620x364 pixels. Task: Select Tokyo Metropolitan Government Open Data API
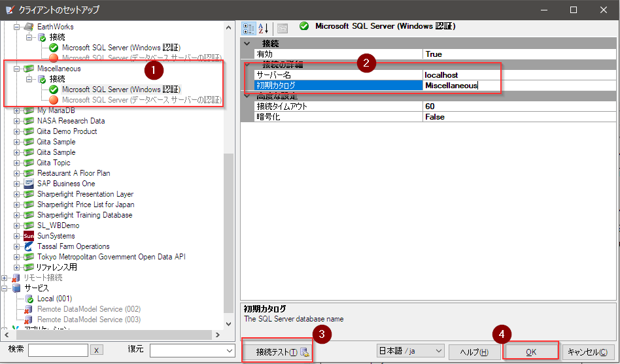coord(111,257)
